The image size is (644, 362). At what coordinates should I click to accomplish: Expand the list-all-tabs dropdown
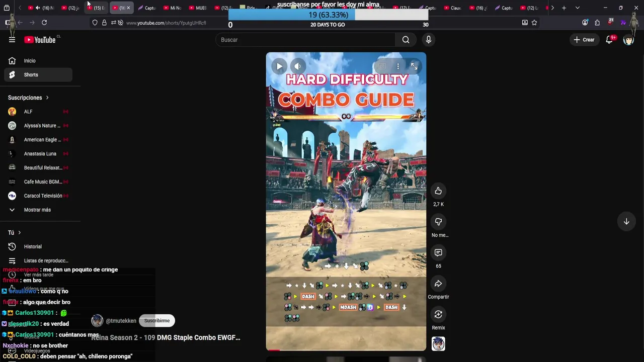point(577,8)
